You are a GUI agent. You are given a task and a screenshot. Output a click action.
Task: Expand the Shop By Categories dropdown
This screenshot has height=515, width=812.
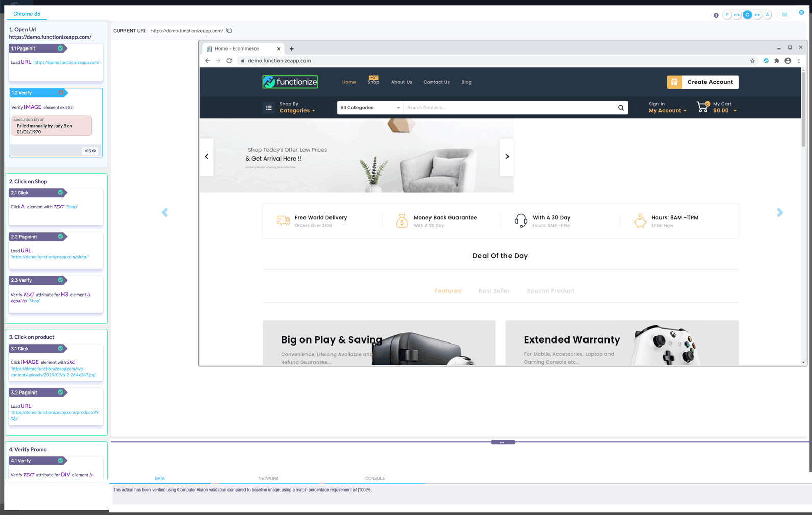[297, 107]
